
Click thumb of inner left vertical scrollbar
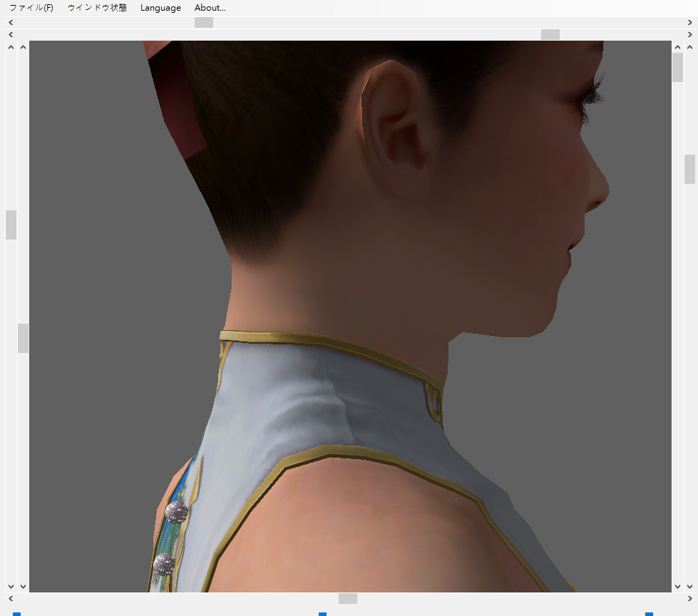pyautogui.click(x=23, y=338)
